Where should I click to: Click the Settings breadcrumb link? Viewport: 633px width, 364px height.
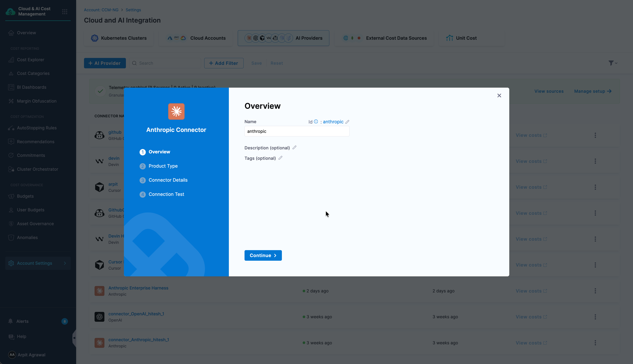click(133, 10)
